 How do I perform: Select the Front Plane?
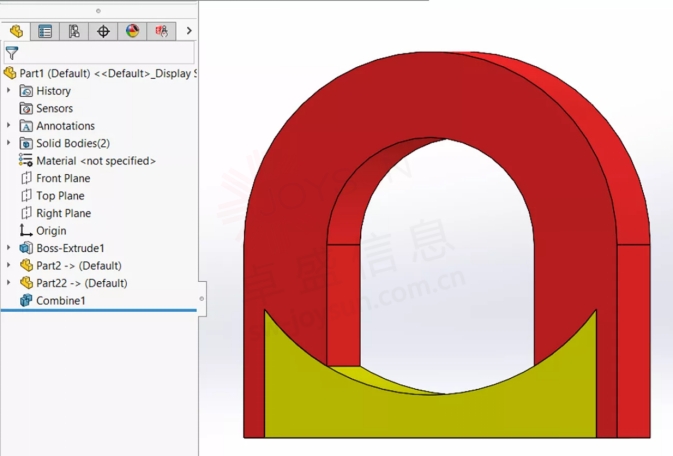62,178
